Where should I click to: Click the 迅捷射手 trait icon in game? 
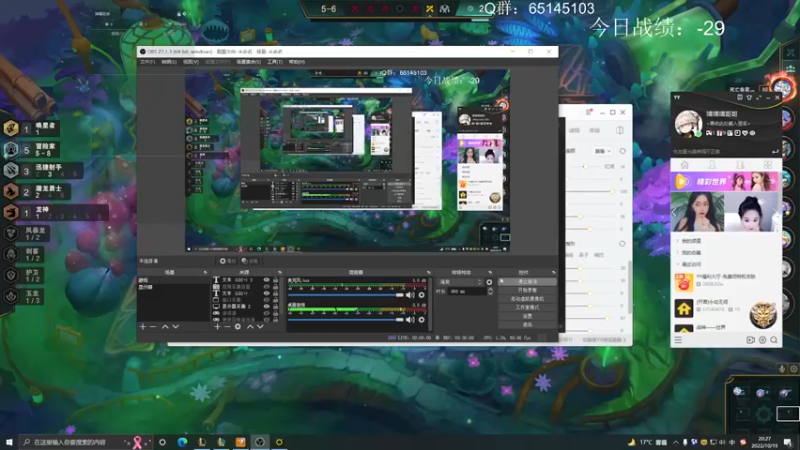tap(11, 170)
